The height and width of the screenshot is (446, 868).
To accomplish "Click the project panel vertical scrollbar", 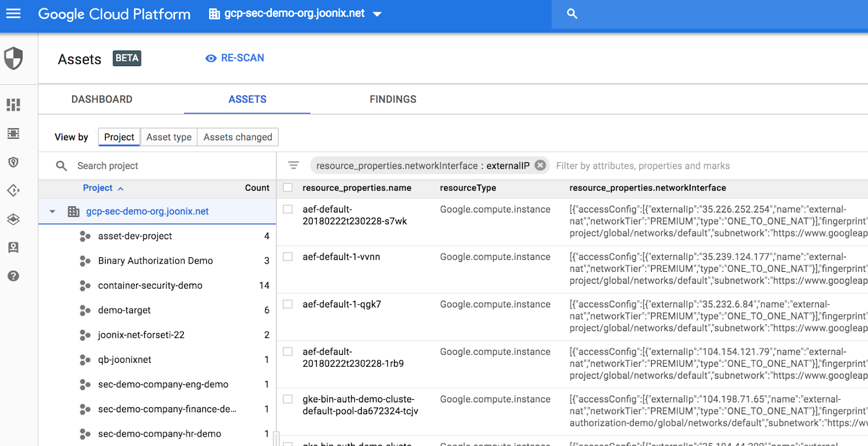I will pyautogui.click(x=277, y=438).
